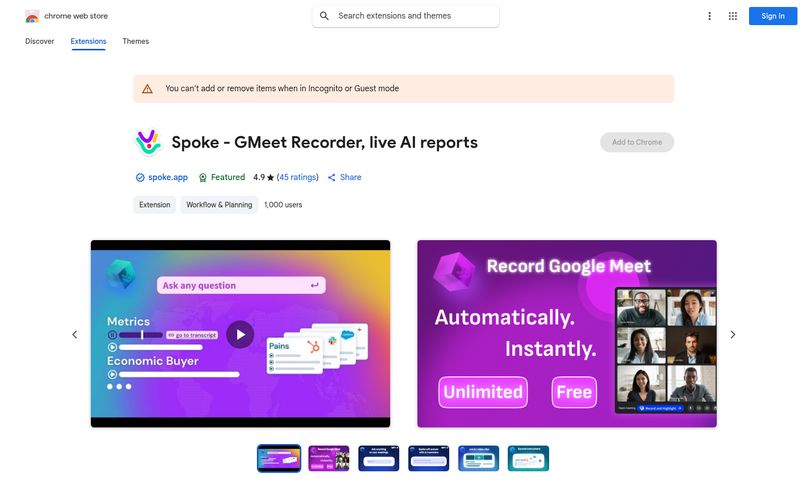This screenshot has width=800, height=496.
Task: Click the search magnifier icon
Action: click(324, 16)
